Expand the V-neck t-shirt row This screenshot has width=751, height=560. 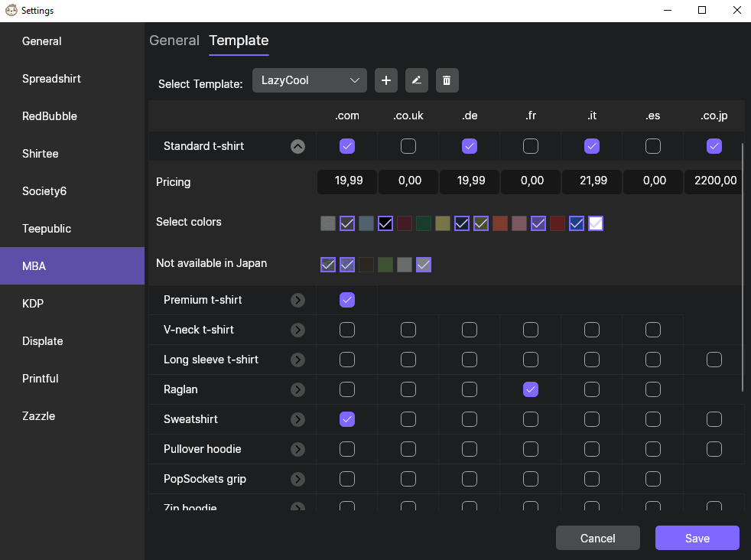click(298, 330)
